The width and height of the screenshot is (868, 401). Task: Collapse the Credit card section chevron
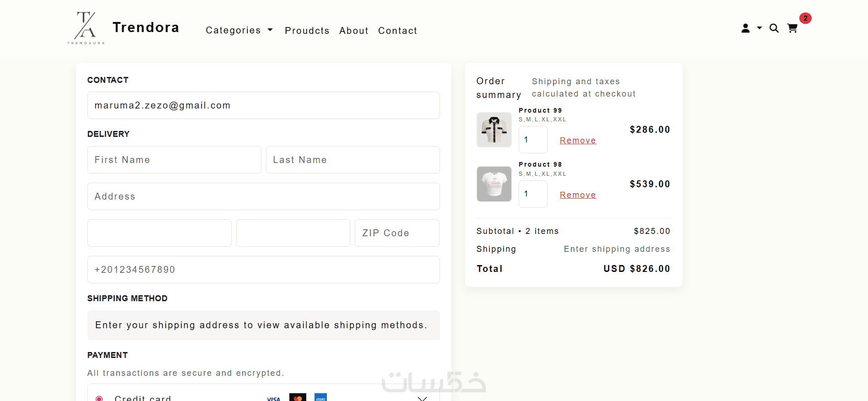422,398
